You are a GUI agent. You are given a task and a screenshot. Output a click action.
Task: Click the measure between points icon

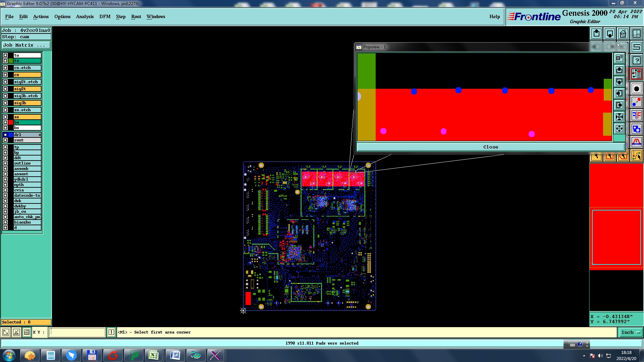tap(636, 102)
